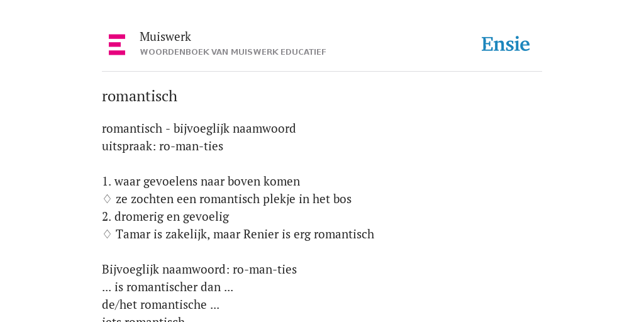Viewport: 644px width, 322px height.
Task: Click the line 'de/het romantische ...'
Action: (160, 305)
